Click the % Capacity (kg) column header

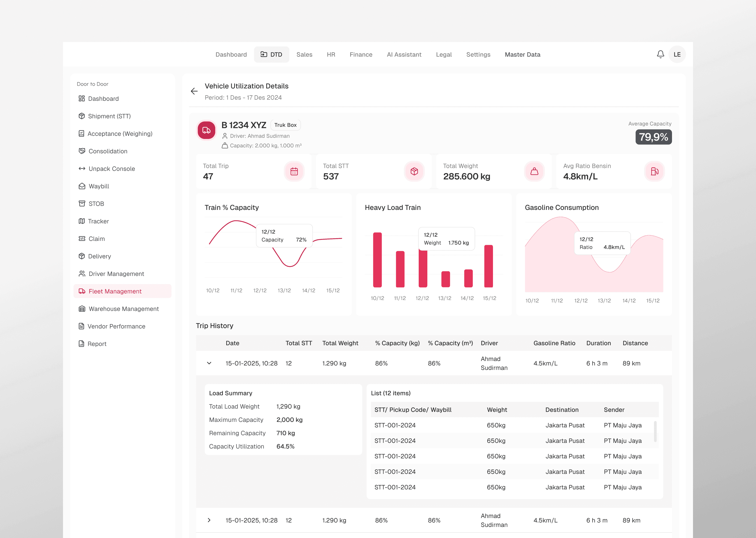pos(397,343)
